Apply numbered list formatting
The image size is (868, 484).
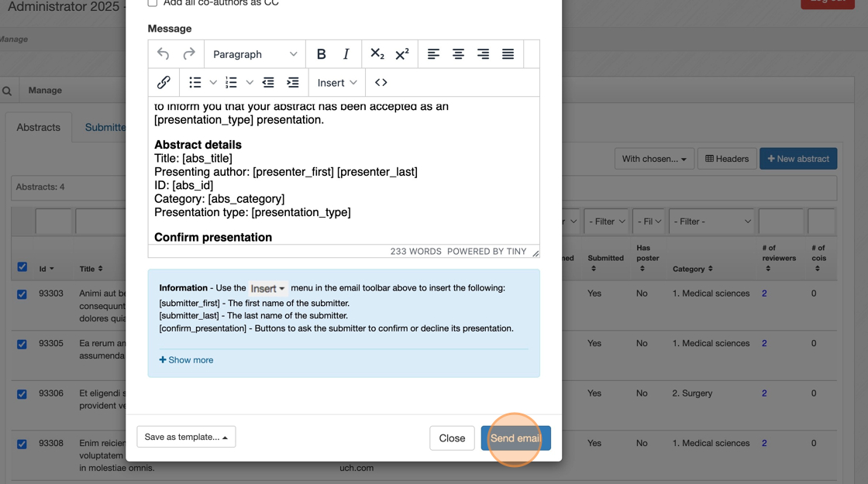pyautogui.click(x=232, y=82)
